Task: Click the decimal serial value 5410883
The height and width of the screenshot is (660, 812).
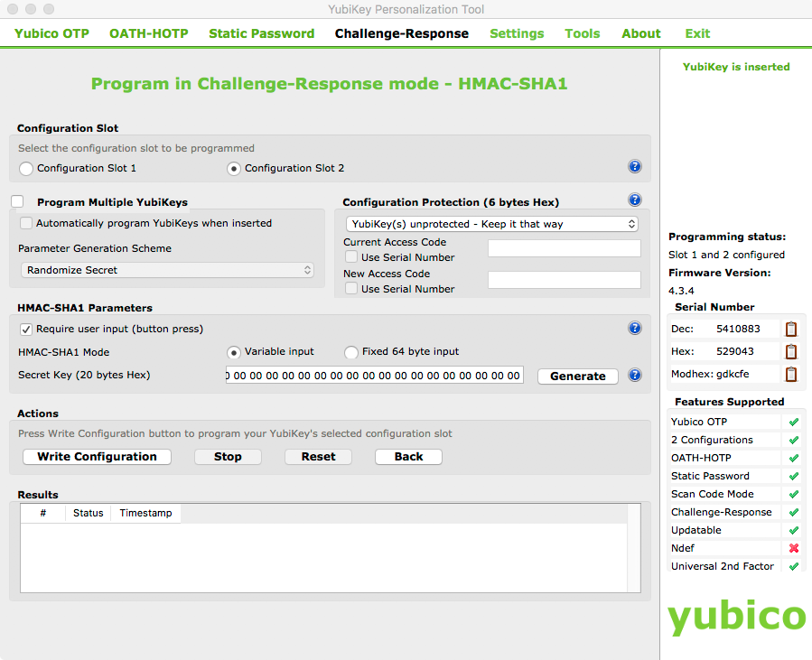Action: [x=738, y=329]
